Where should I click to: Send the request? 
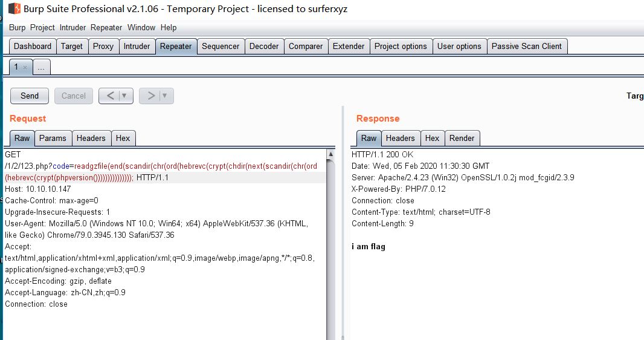pos(30,96)
